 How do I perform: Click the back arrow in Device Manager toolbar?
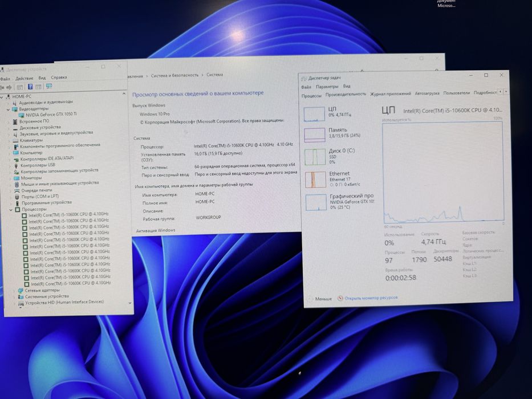2,87
